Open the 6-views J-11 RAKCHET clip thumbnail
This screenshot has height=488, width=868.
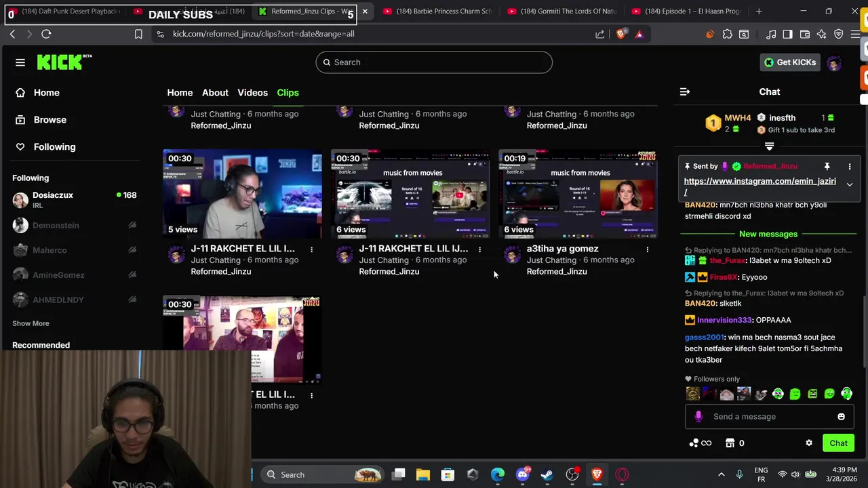coord(410,195)
